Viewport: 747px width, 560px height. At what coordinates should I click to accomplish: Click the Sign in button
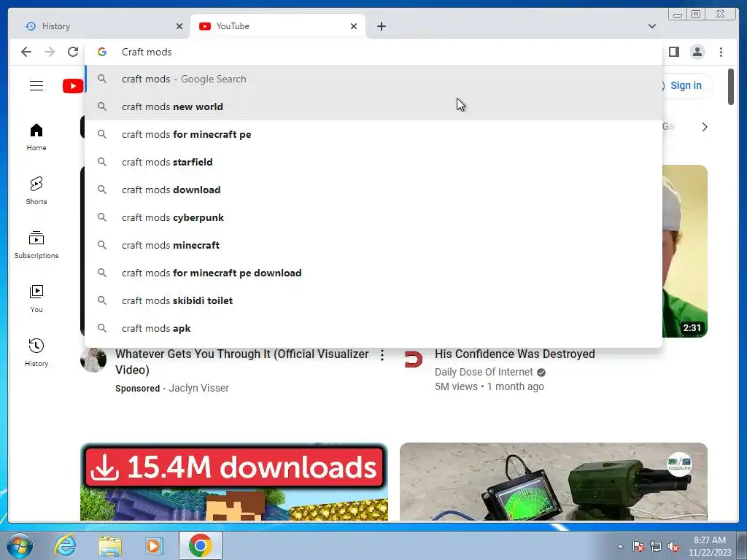coord(685,86)
